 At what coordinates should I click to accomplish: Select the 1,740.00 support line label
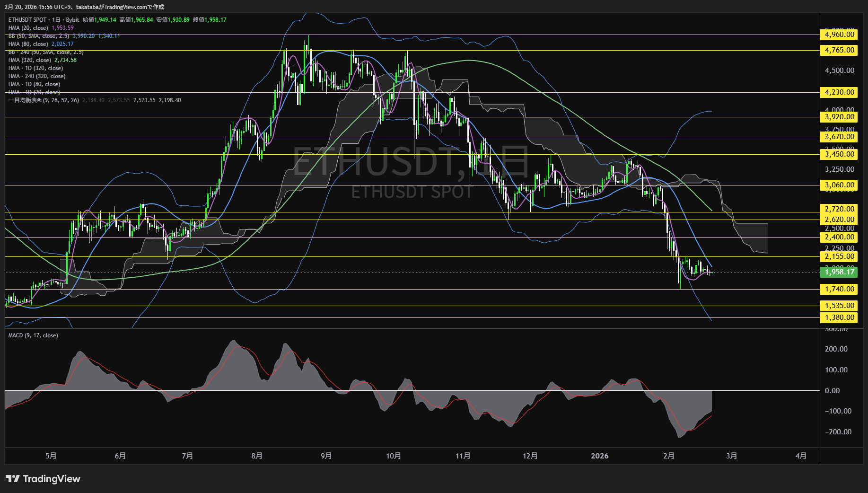click(839, 289)
